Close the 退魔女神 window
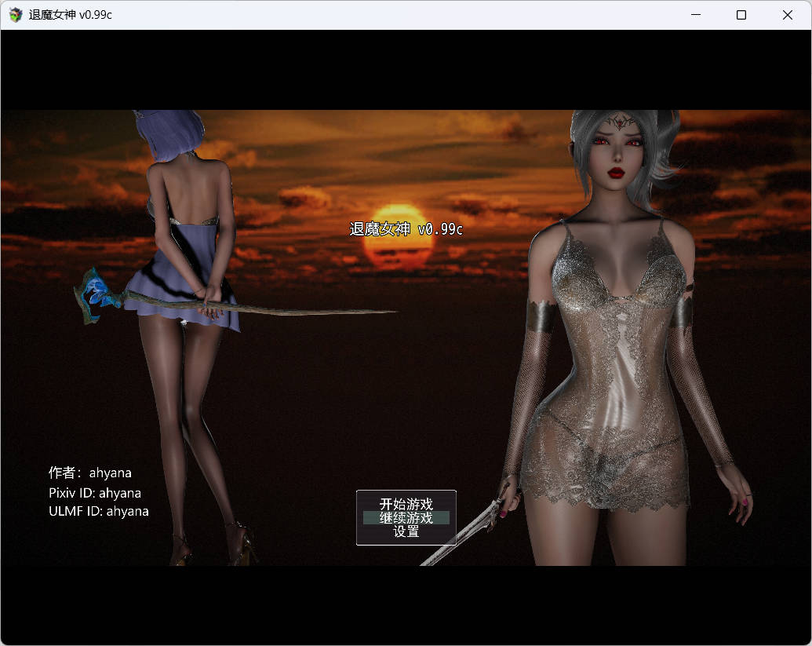Screen dimensions: 812x646 coord(788,14)
